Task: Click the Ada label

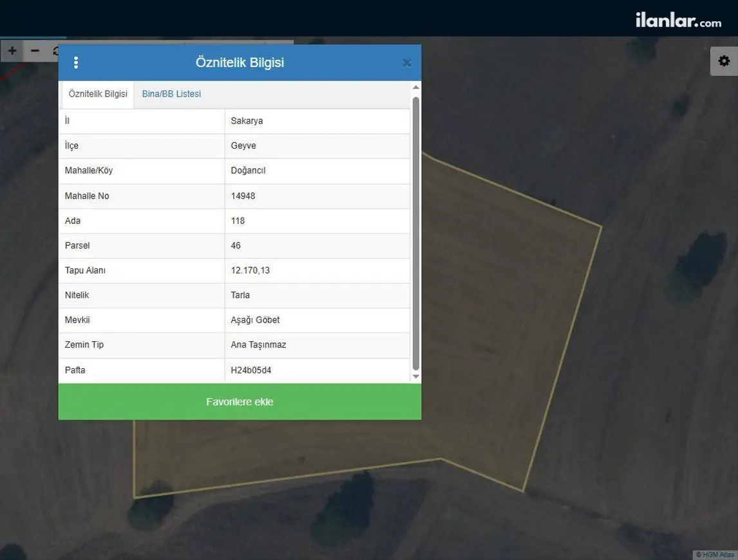Action: [73, 221]
